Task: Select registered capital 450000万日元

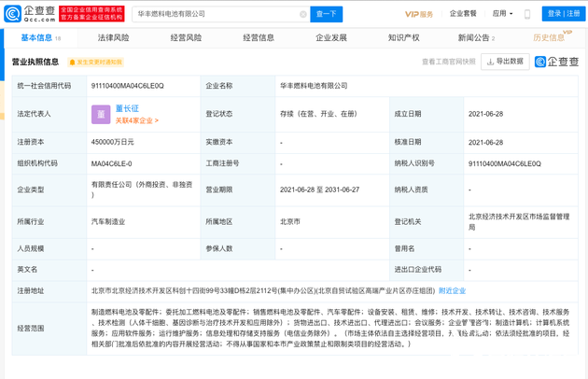Action: (x=113, y=142)
